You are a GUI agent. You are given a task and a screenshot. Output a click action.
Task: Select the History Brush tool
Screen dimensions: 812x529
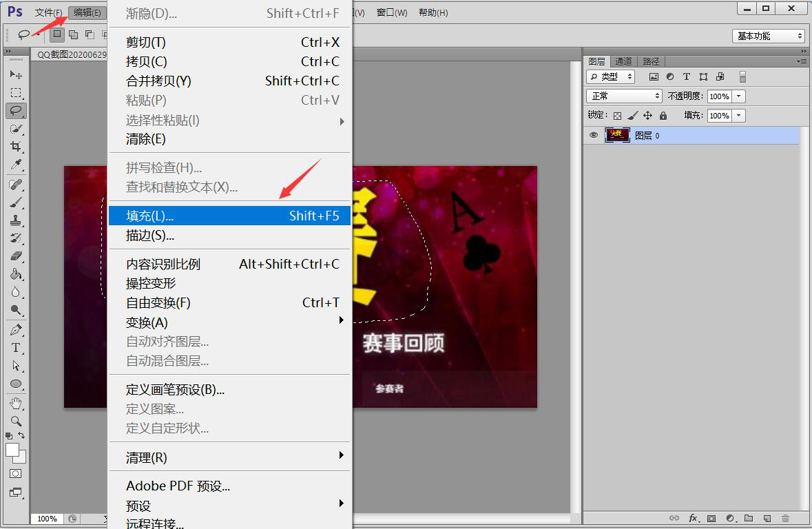(x=16, y=238)
